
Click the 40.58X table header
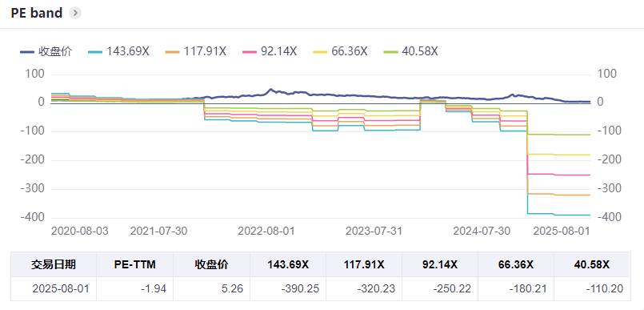[592, 264]
